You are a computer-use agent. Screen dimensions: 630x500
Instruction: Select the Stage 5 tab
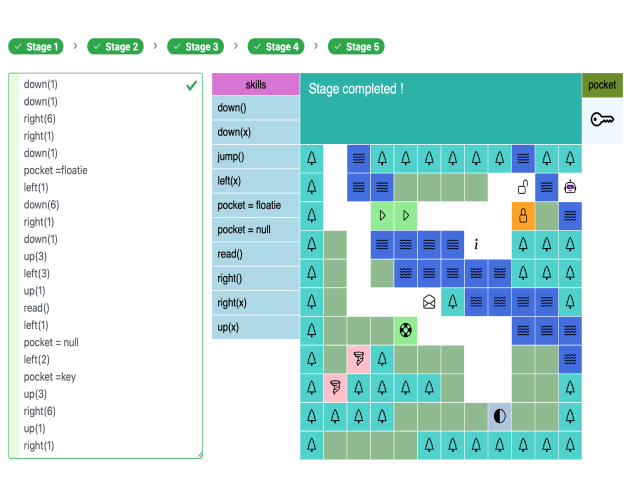tap(357, 46)
